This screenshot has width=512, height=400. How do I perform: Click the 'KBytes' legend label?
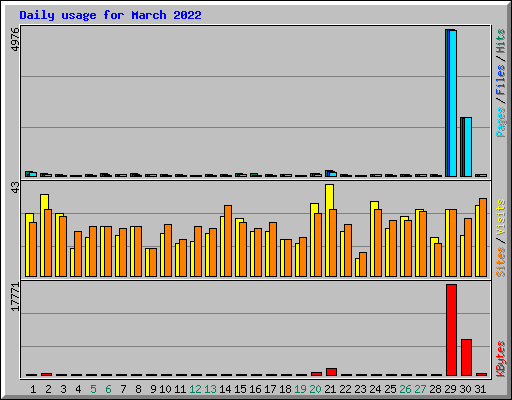(x=501, y=359)
